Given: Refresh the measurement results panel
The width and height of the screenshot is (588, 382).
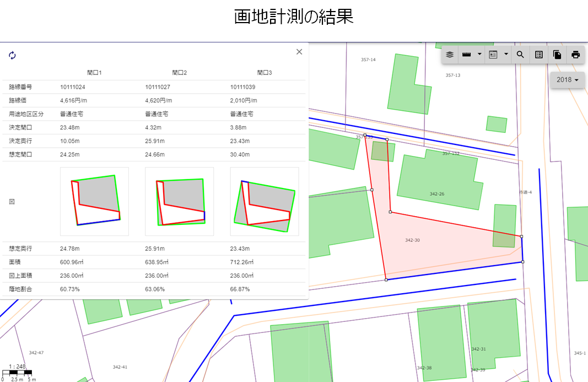Looking at the screenshot, I should (12, 55).
